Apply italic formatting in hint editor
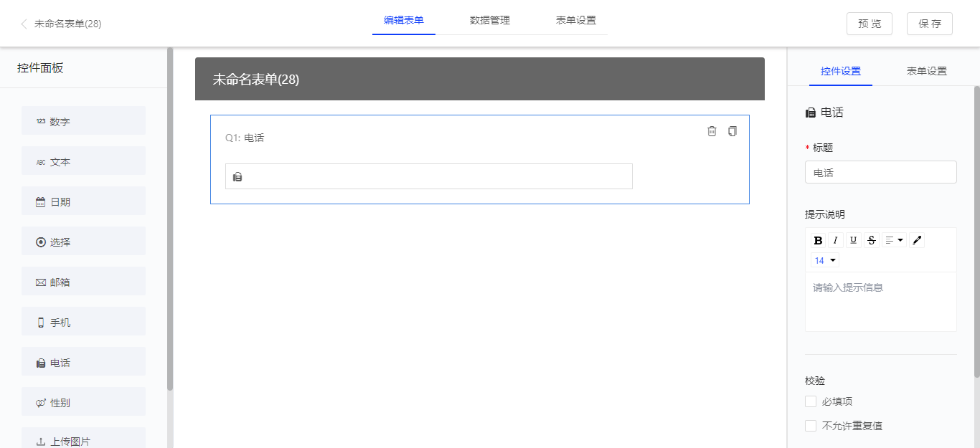This screenshot has width=980, height=448. (836, 241)
